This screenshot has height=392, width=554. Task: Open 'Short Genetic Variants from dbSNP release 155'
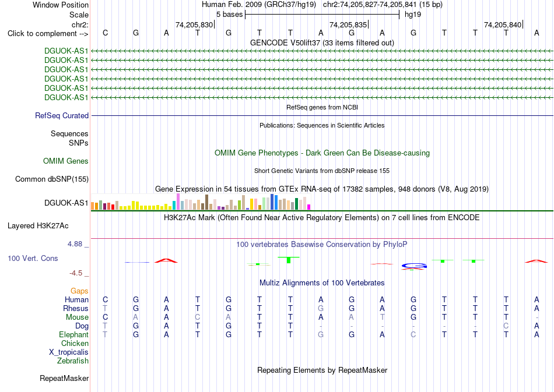coord(322,171)
